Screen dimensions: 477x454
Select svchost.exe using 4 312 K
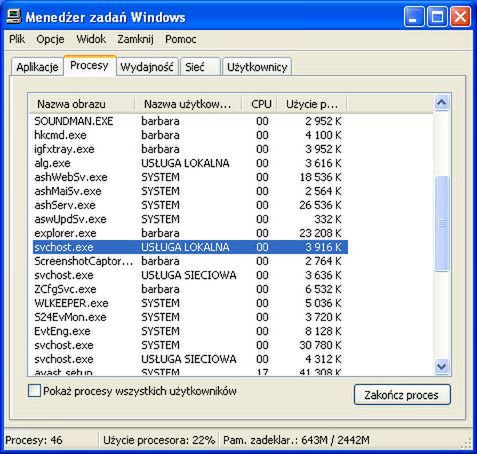(x=190, y=359)
